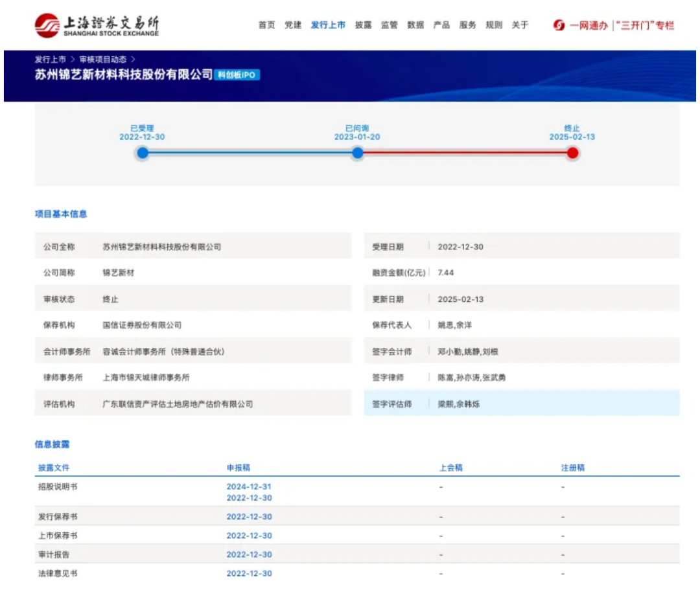Click the 更新日期 value 2025-02-13
The height and width of the screenshot is (592, 700).
460,299
